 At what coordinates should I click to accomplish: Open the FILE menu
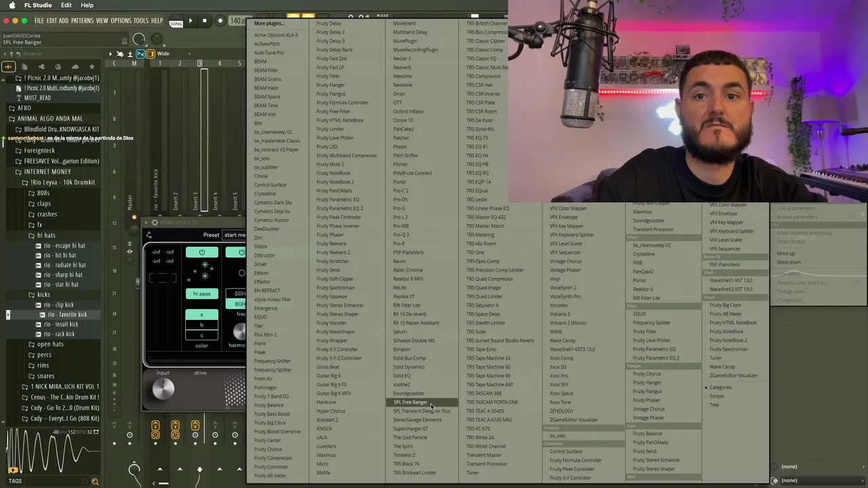tap(39, 21)
